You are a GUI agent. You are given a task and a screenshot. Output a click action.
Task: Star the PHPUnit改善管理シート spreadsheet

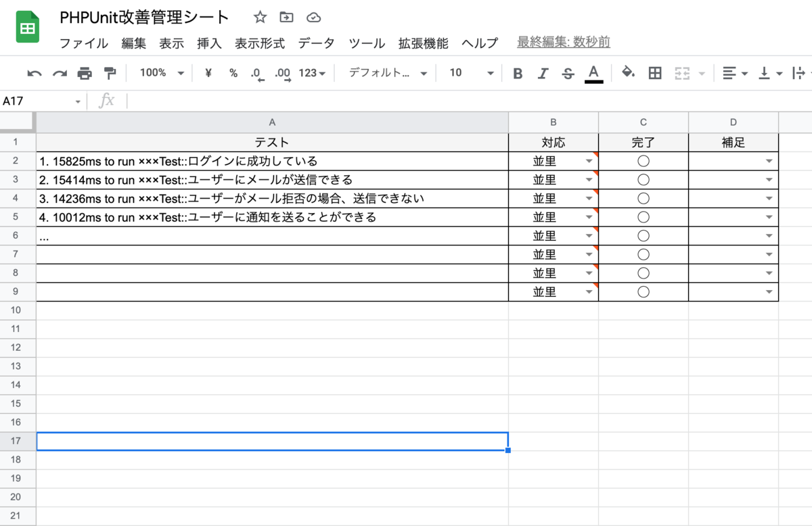[x=259, y=18]
